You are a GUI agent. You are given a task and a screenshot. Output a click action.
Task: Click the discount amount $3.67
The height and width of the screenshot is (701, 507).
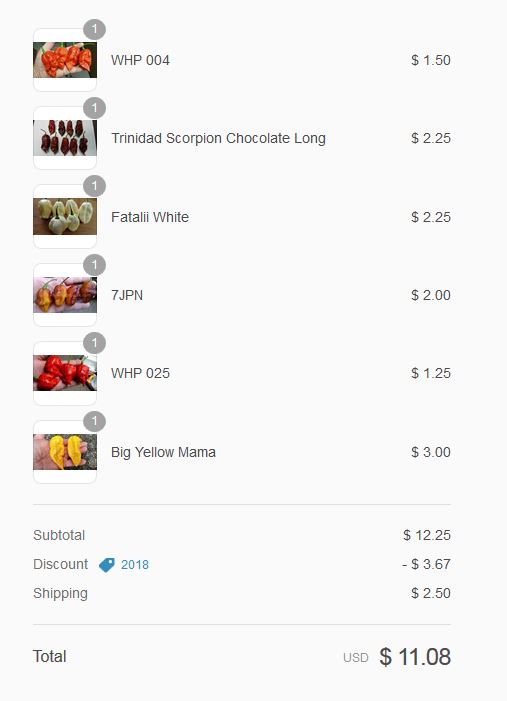pos(426,564)
